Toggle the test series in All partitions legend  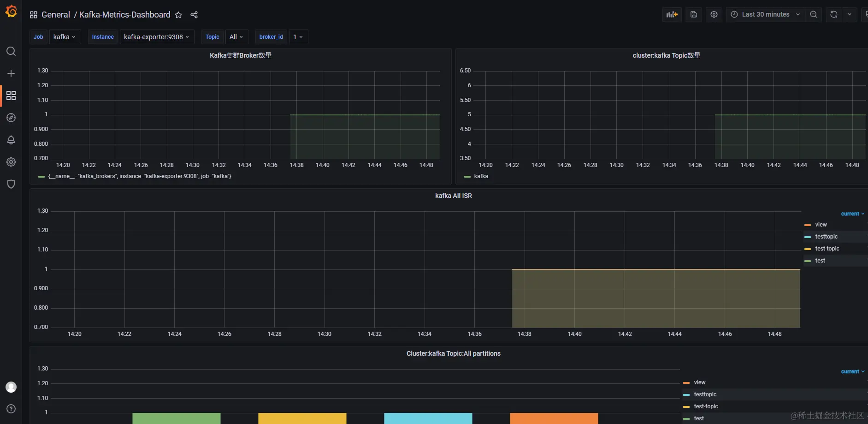(x=699, y=418)
